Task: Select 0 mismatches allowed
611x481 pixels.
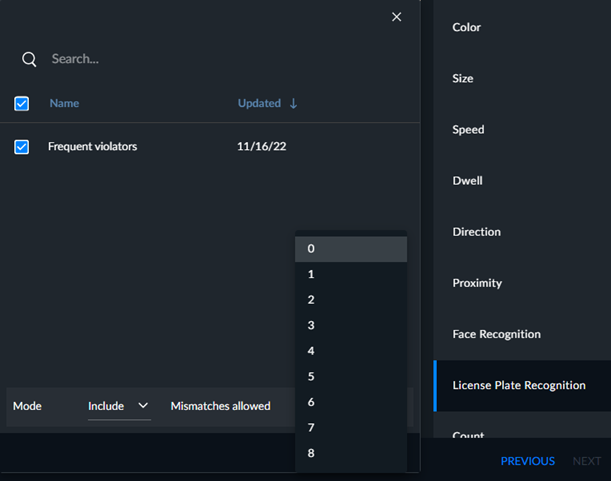Action: point(351,249)
